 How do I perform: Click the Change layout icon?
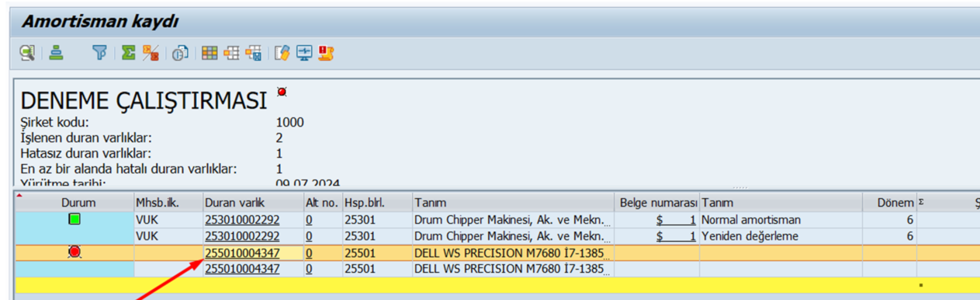coord(231,53)
